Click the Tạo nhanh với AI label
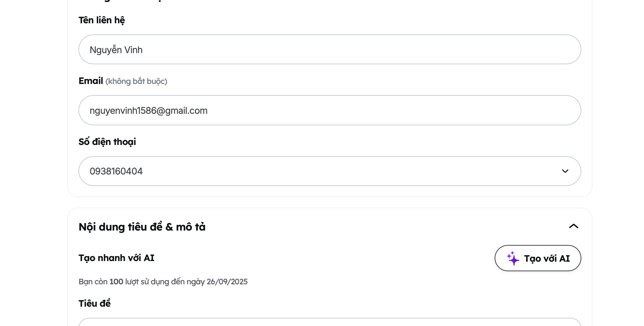Viewport: 644px width, 326px height. point(117,258)
